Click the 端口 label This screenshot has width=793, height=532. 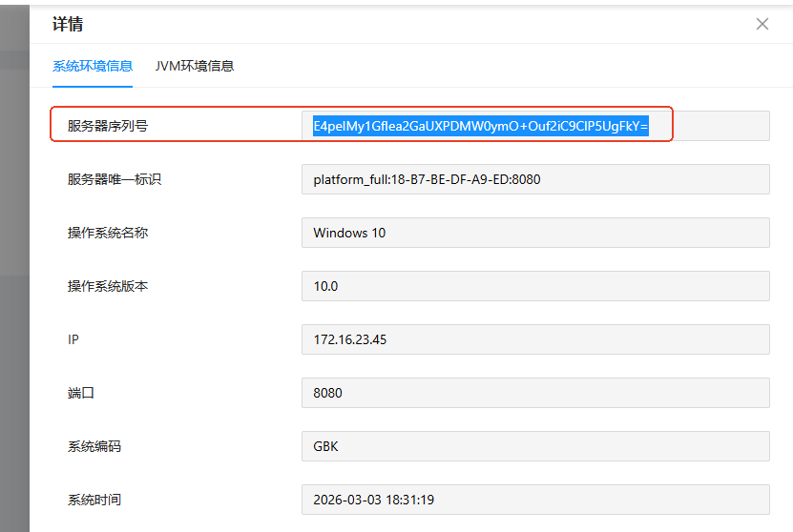tap(81, 393)
